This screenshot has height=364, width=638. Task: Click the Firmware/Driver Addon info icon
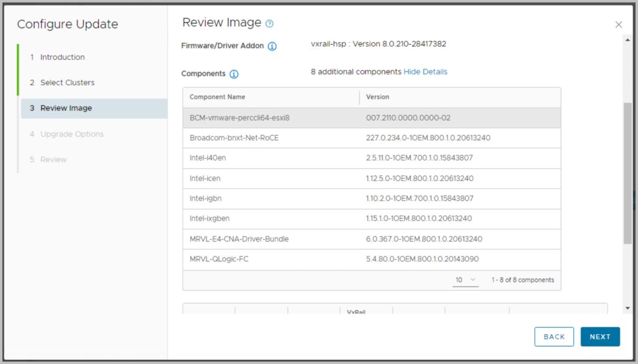coord(272,46)
